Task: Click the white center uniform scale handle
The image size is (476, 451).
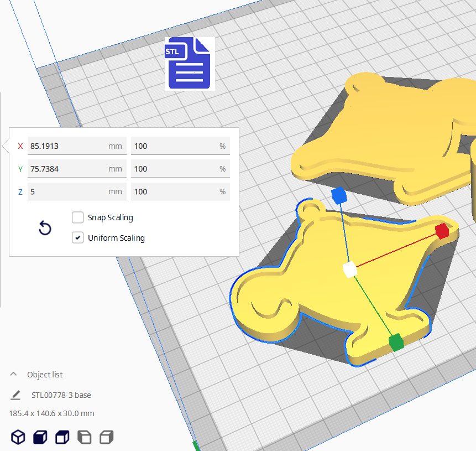Action: coord(349,269)
